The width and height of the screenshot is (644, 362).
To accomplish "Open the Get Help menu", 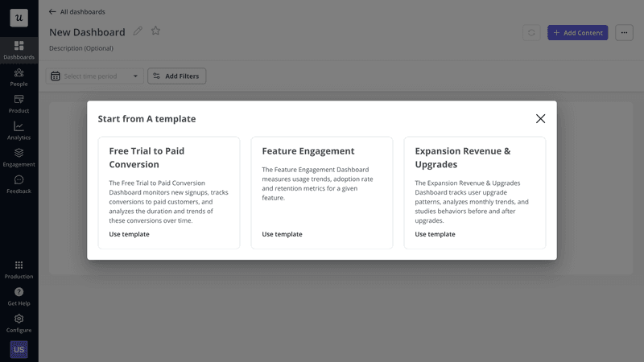I will 19,296.
